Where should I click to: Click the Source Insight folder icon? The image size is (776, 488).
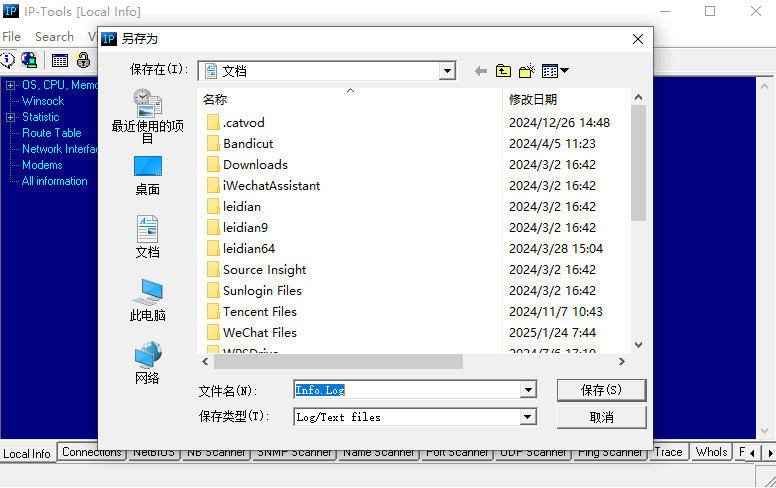point(213,270)
